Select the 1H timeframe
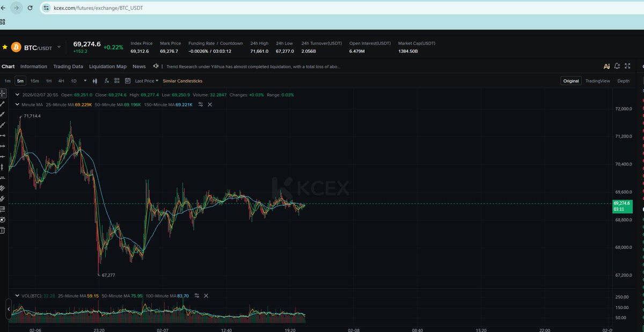Viewport: 644px width, 332px height. [x=48, y=81]
